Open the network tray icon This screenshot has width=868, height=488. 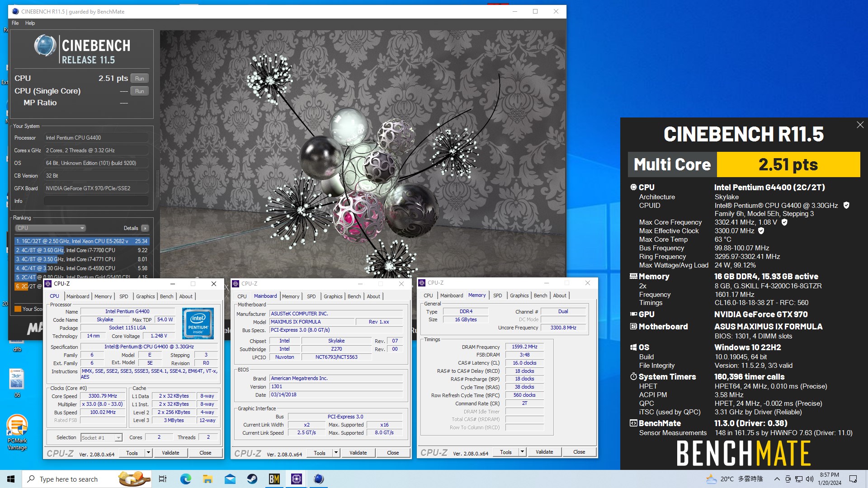point(798,479)
